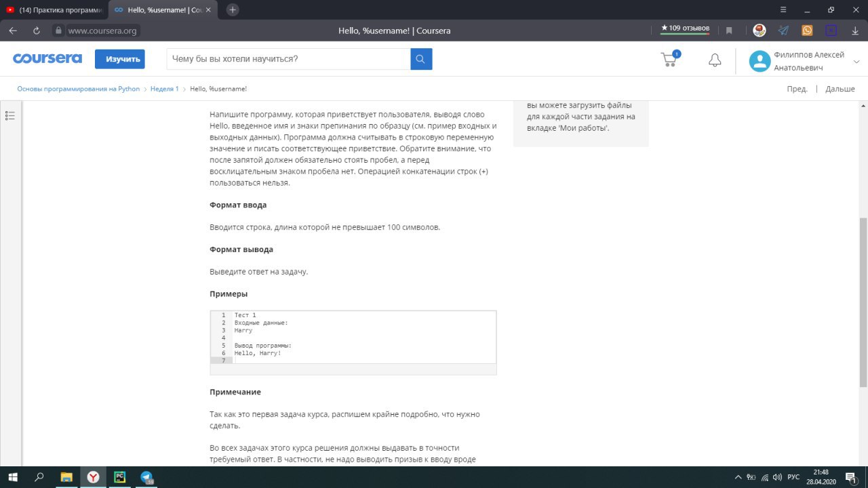The width and height of the screenshot is (868, 488).
Task: Click the 109 отзывов site rating
Action: [685, 28]
